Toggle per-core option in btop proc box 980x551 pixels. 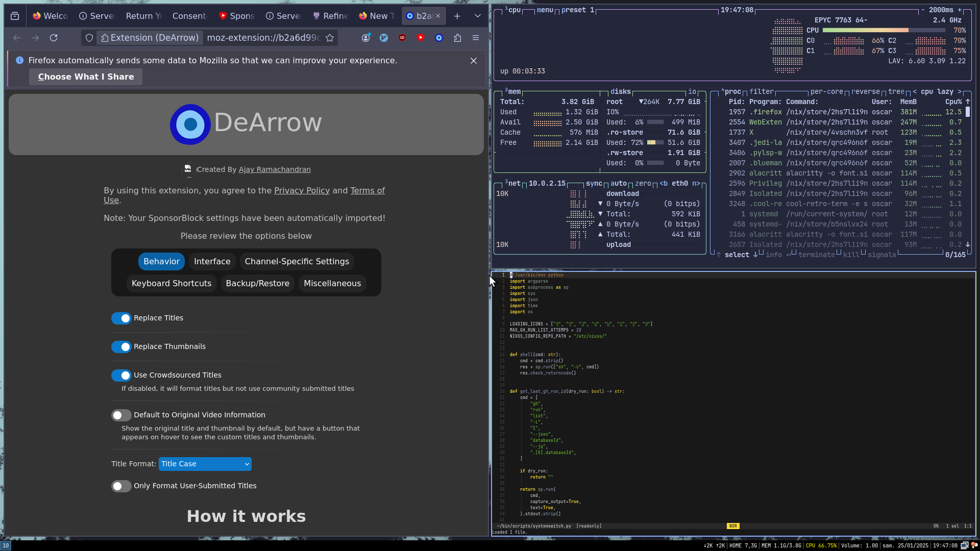click(827, 92)
